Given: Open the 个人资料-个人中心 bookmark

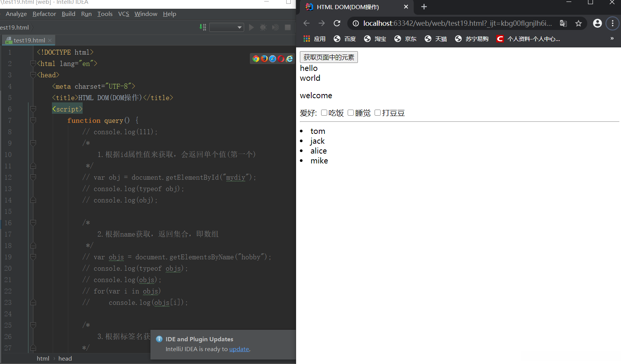Looking at the screenshot, I should 528,39.
